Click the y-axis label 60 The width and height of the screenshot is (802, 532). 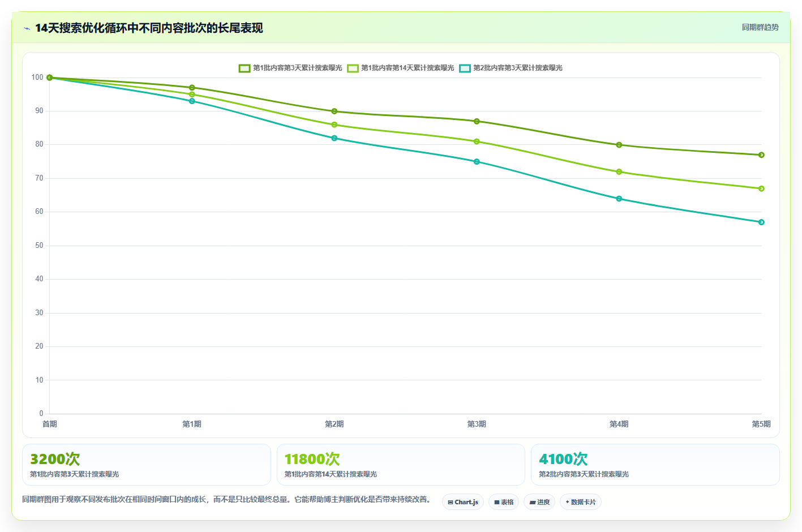[x=39, y=212]
